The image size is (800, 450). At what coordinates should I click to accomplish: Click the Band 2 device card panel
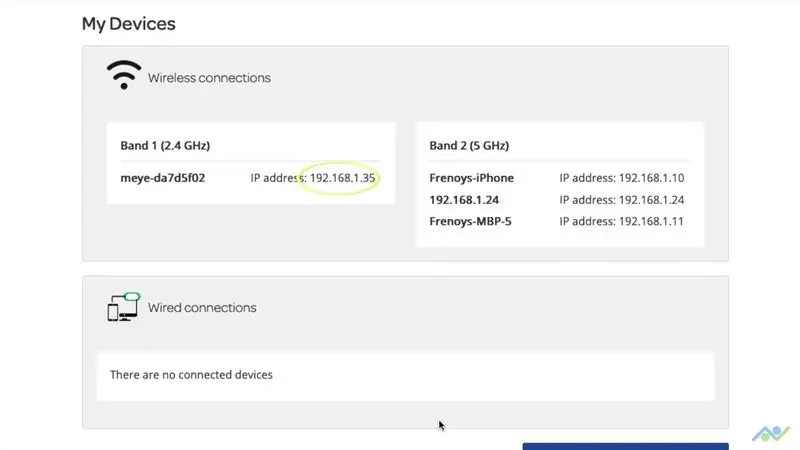(560, 185)
